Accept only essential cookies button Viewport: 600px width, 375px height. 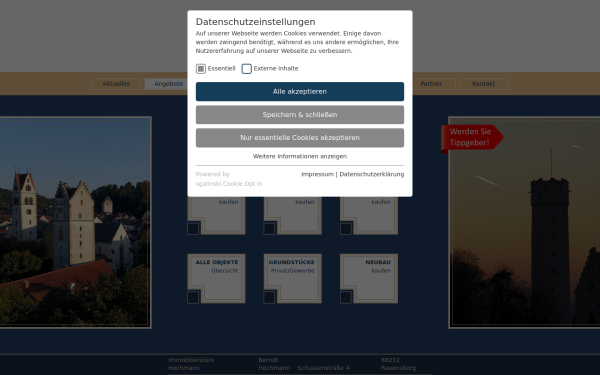(x=300, y=137)
